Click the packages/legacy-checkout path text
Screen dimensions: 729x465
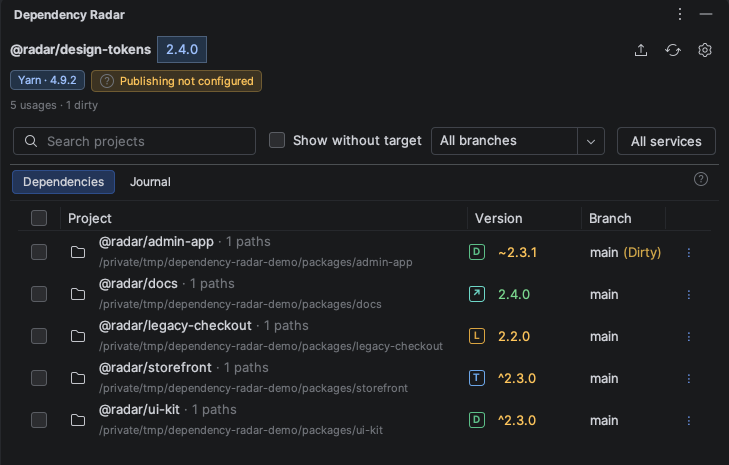[x=271, y=346]
